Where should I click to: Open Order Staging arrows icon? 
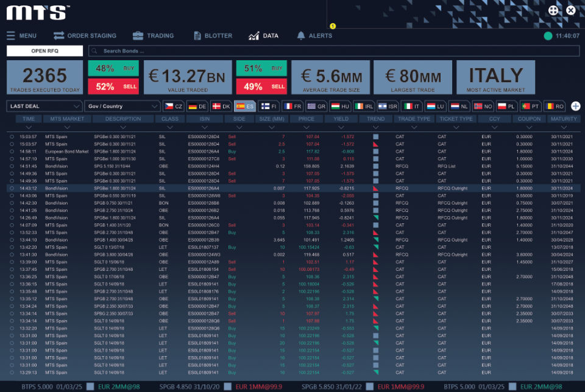58,36
